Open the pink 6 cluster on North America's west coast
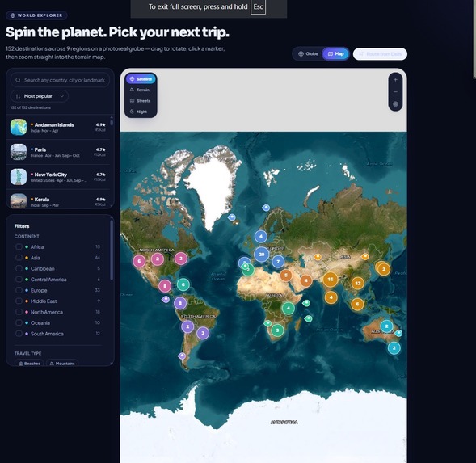 [x=139, y=261]
